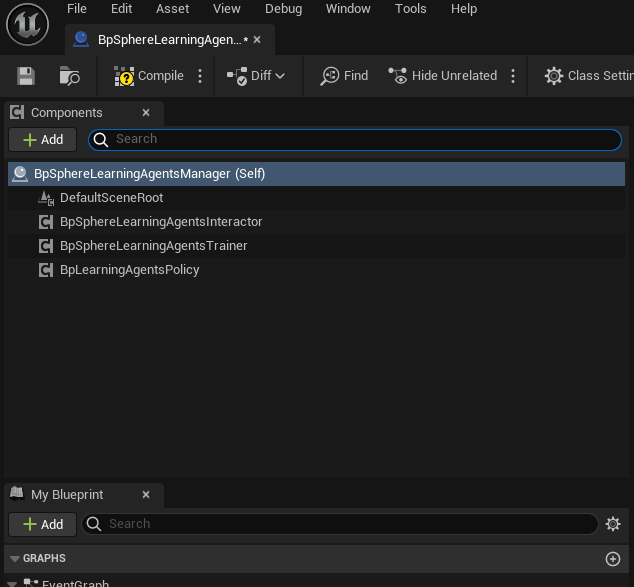The height and width of the screenshot is (587, 634).
Task: Open the Diff dropdown
Action: [256, 76]
